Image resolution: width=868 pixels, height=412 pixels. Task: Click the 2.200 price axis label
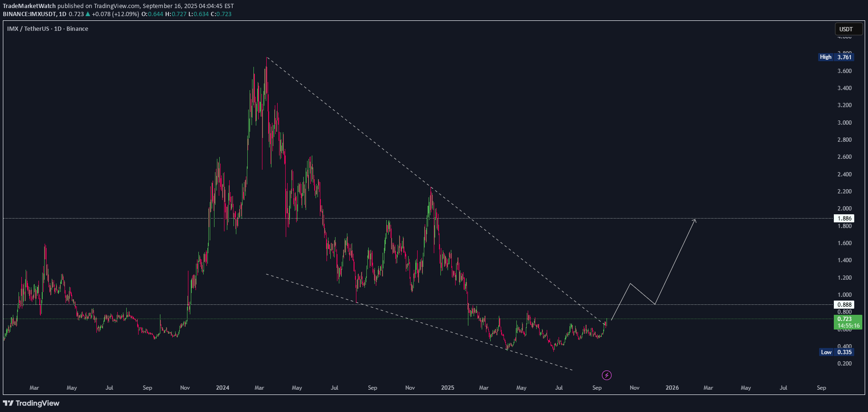click(x=844, y=192)
